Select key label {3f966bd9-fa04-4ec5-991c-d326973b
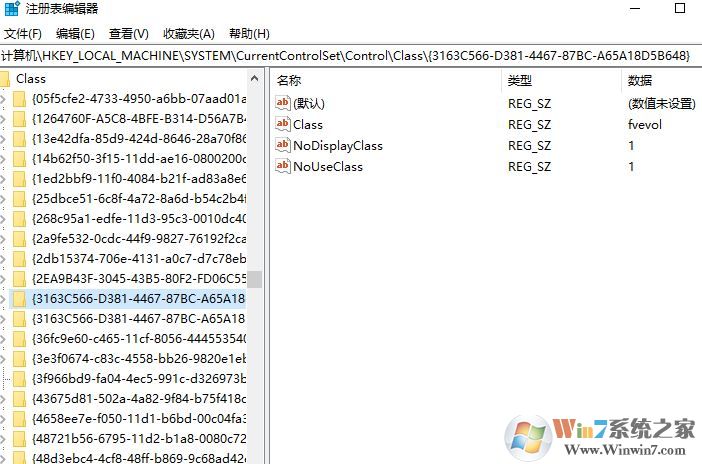Viewport: 702px width, 464px height. pyautogui.click(x=139, y=379)
